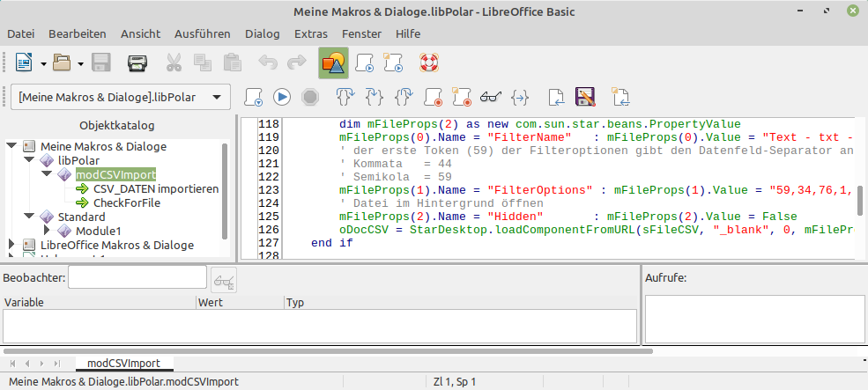
Task: Click the Step Into icon
Action: [375, 98]
